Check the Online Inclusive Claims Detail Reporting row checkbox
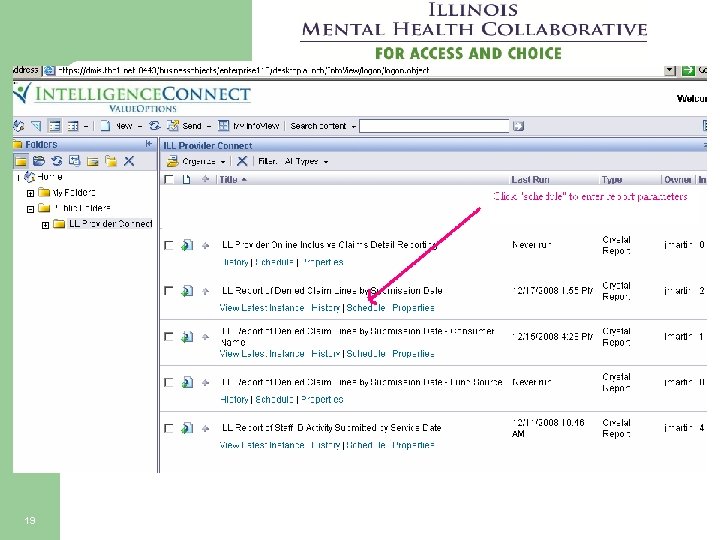Viewport: 720px width, 540px height. point(169,245)
